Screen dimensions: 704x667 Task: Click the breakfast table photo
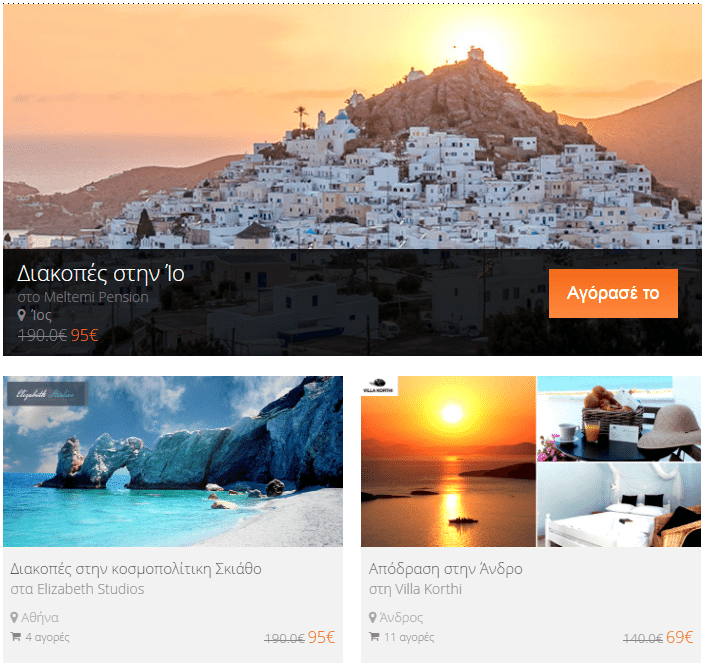click(x=619, y=419)
